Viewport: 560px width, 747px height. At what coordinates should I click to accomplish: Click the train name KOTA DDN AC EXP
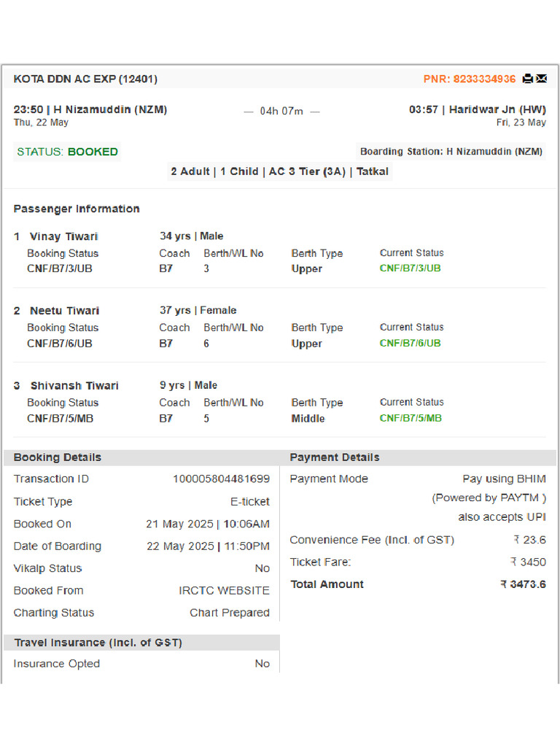tap(85, 79)
